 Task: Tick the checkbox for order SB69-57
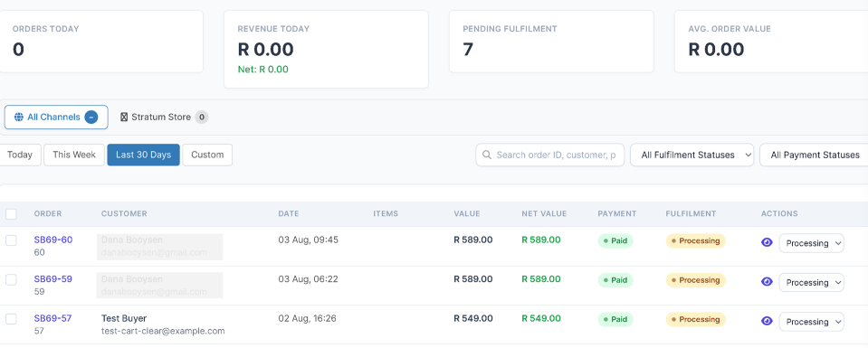click(11, 319)
